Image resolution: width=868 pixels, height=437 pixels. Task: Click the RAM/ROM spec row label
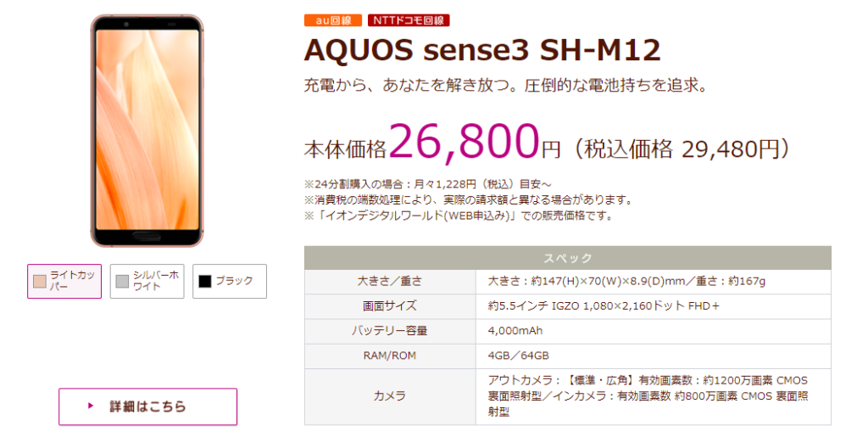point(390,356)
